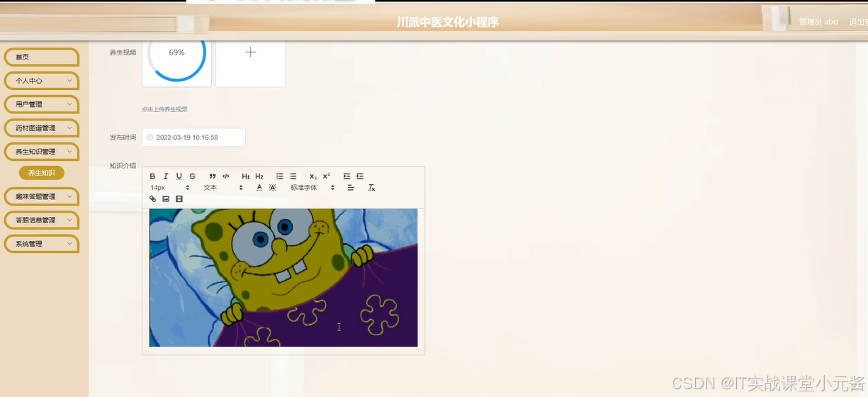The width and height of the screenshot is (868, 397).
Task: Insert ordered numbered list
Action: click(280, 177)
